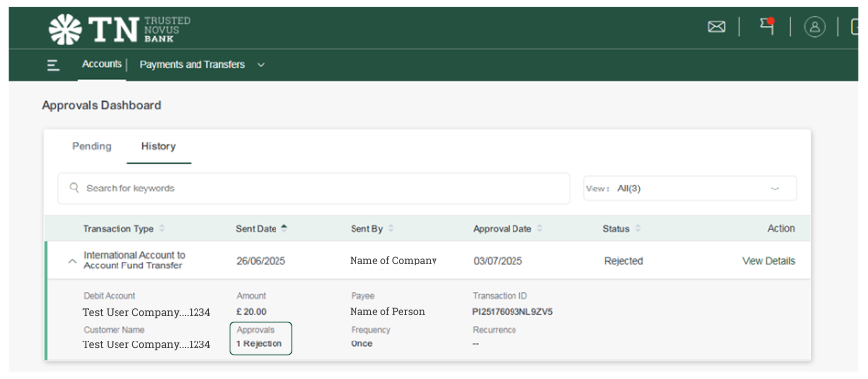The height and width of the screenshot is (379, 868).
Task: Click the View Details link
Action: pos(768,261)
